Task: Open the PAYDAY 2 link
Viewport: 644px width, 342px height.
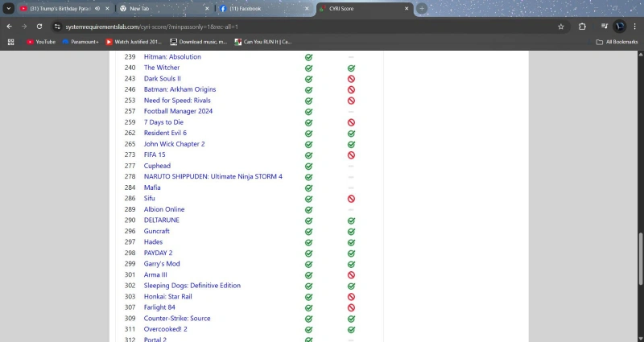Action: [x=158, y=253]
